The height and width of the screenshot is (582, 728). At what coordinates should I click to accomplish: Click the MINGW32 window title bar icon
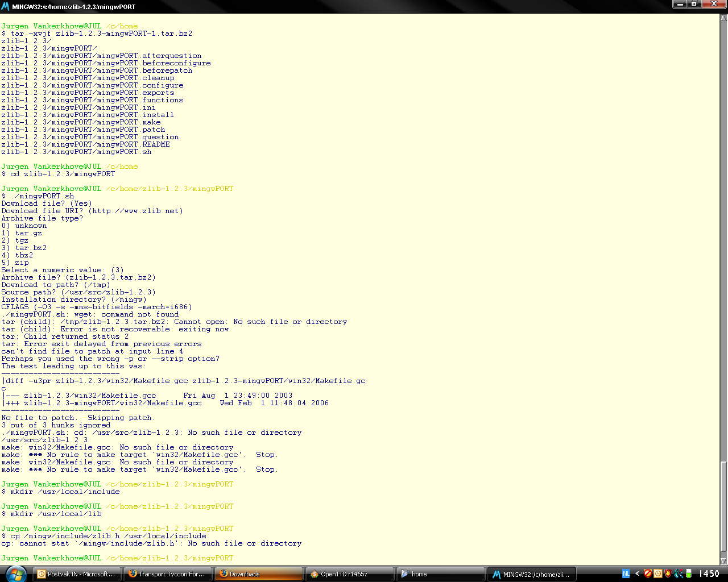click(5, 7)
